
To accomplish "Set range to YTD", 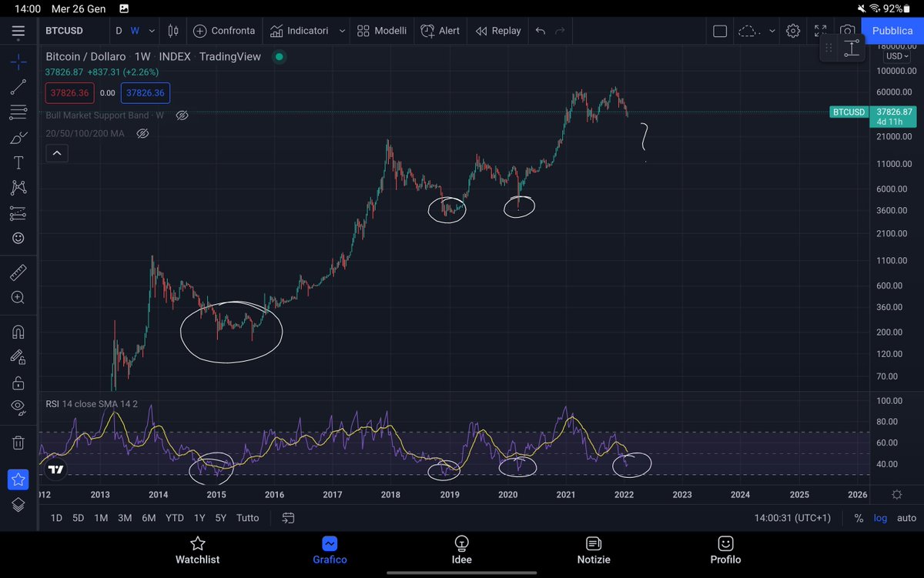I will 175,518.
